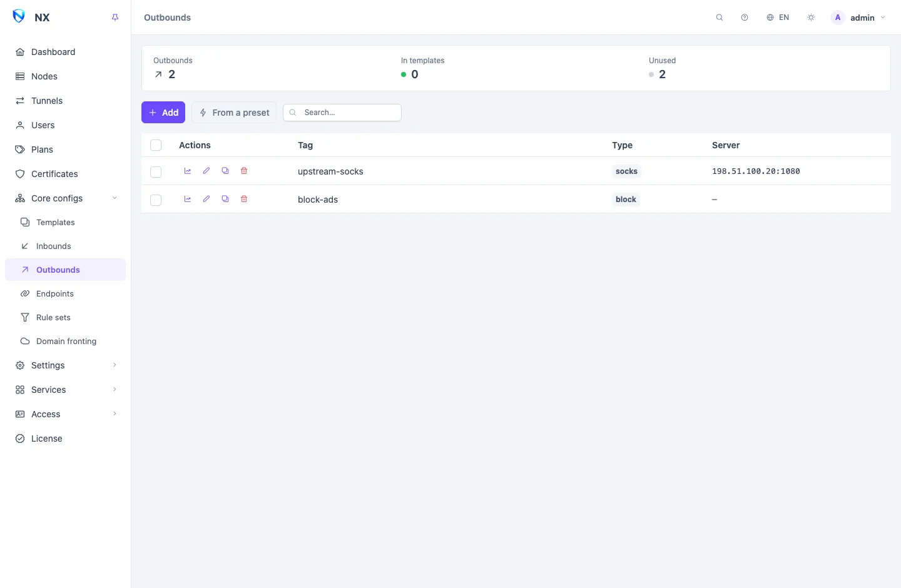Collapse the Core configs section
The height and width of the screenshot is (588, 901).
click(65, 198)
